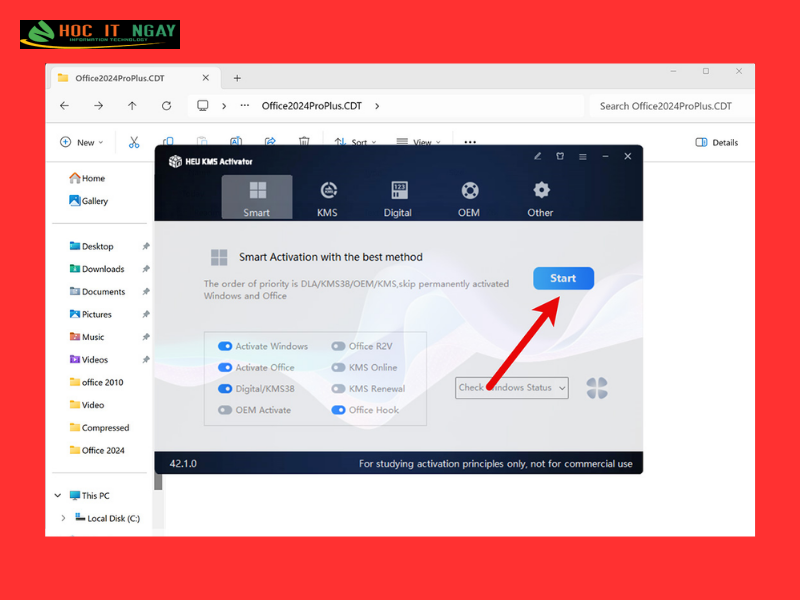The image size is (800, 600).
Task: Enable the OEM Activate switch
Action: pos(225,410)
